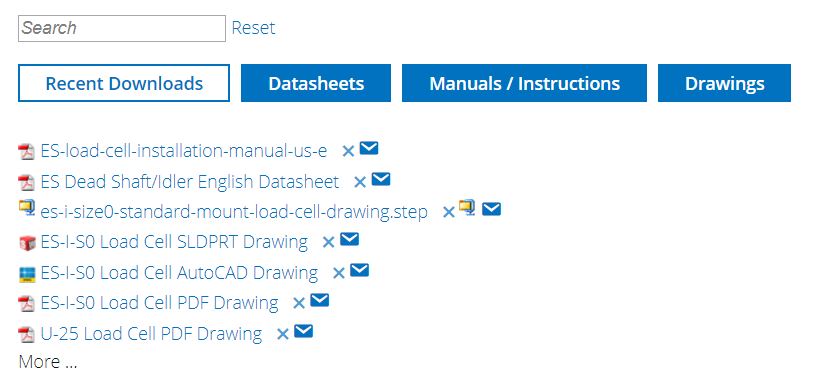Switch to the Datasheets tab
This screenshot has height=381, width=824.
(316, 83)
